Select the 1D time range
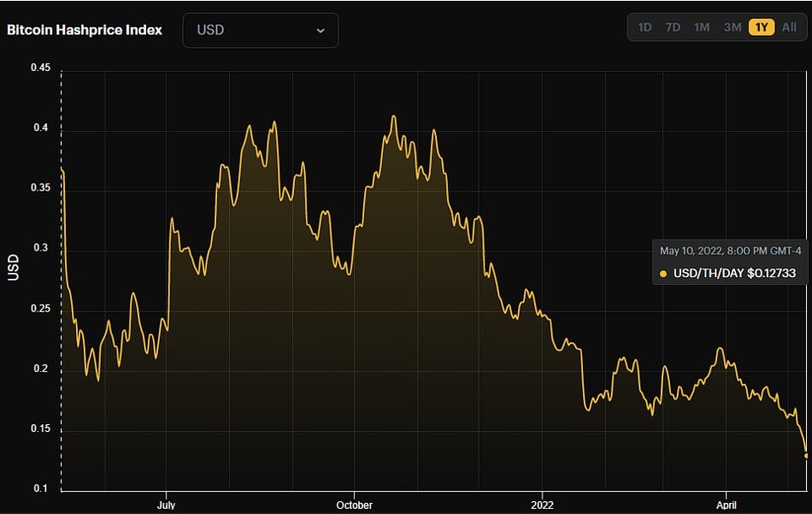This screenshot has height=514, width=812. (644, 27)
